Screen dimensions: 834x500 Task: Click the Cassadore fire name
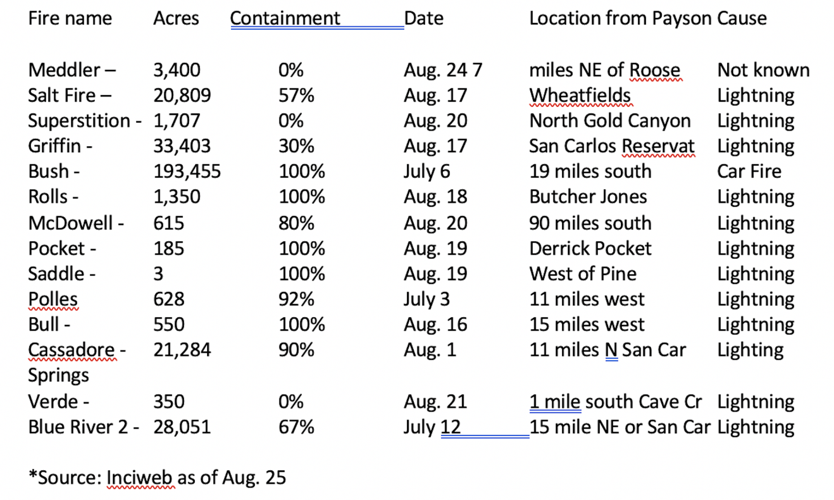[71, 350]
